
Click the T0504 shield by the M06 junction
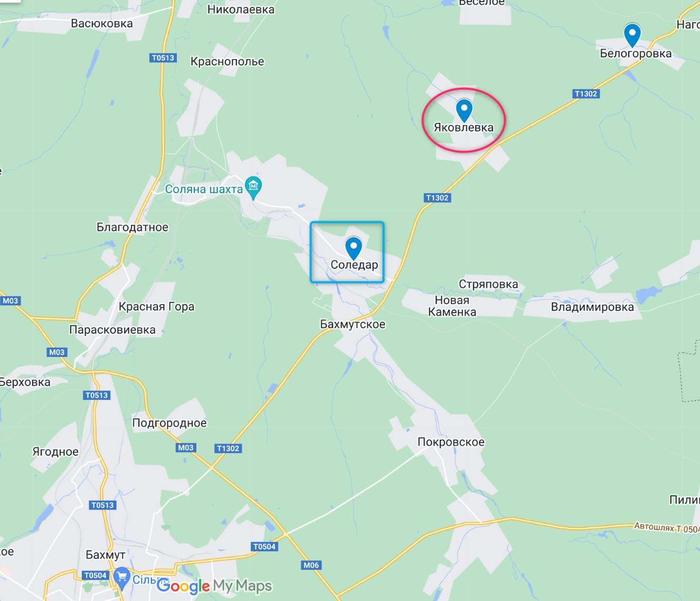pos(264,547)
